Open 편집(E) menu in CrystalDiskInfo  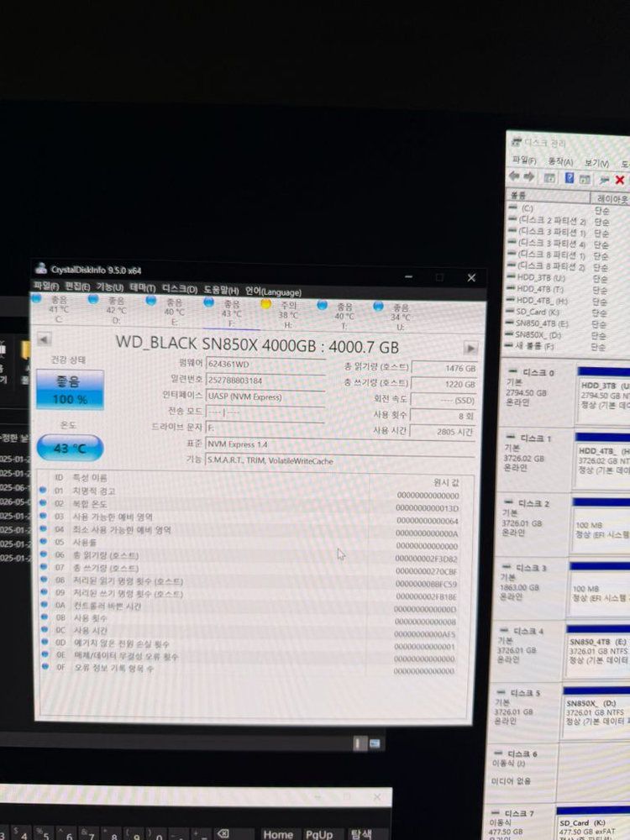(77, 286)
